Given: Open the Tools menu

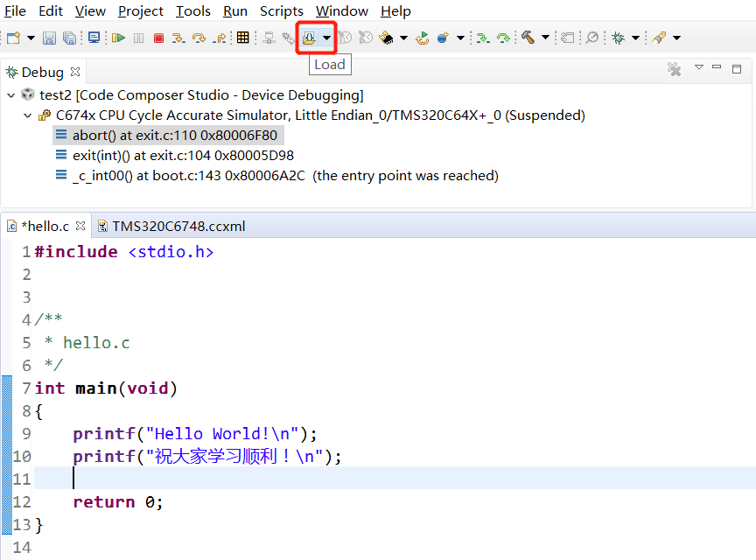Looking at the screenshot, I should point(192,11).
